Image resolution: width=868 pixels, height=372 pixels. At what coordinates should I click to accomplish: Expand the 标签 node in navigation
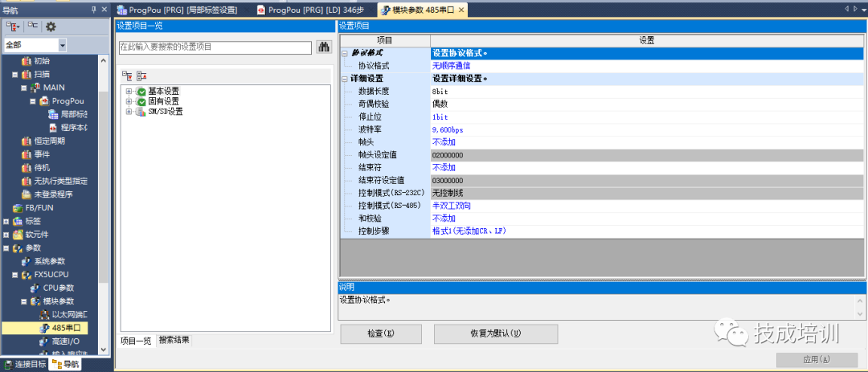pyautogui.click(x=6, y=221)
